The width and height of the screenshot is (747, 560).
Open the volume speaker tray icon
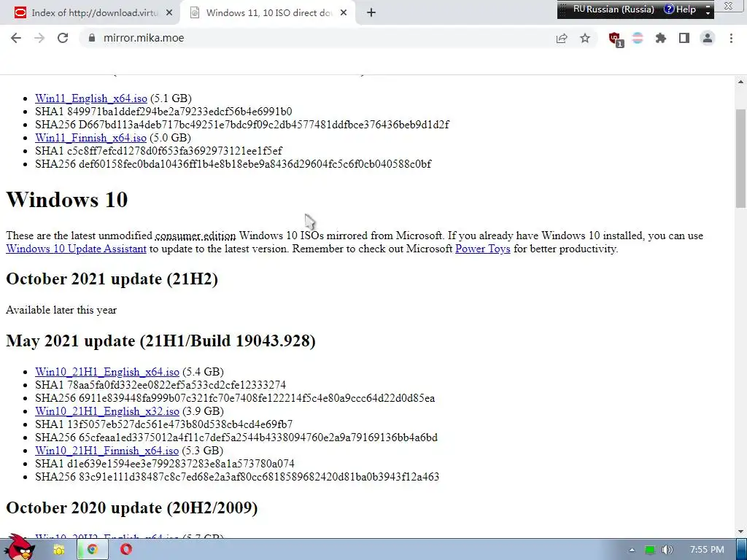(667, 550)
